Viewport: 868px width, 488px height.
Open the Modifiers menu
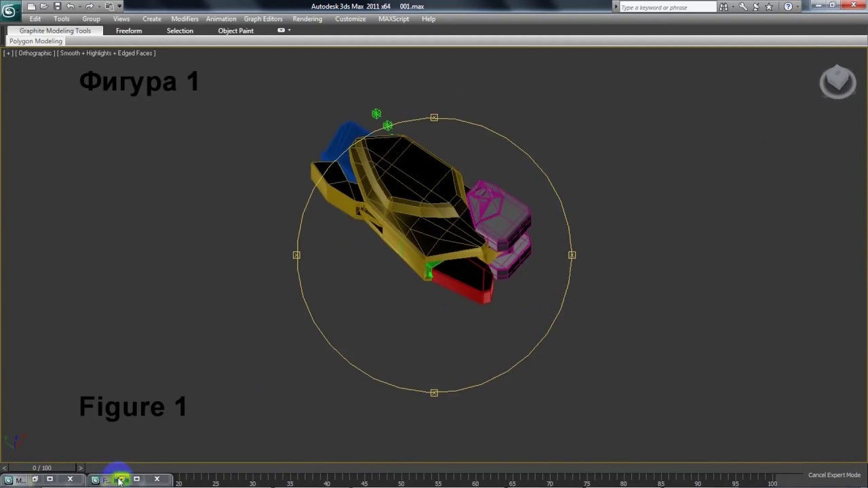185,19
